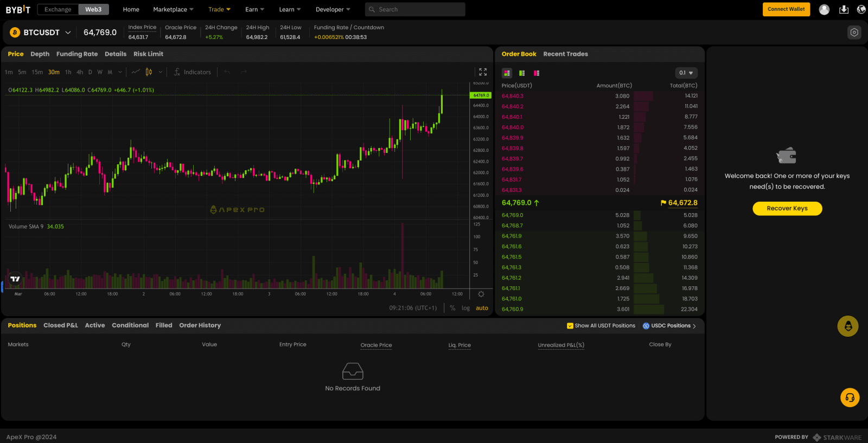The width and height of the screenshot is (868, 443).
Task: Open the Closed P&L tab
Action: 61,325
